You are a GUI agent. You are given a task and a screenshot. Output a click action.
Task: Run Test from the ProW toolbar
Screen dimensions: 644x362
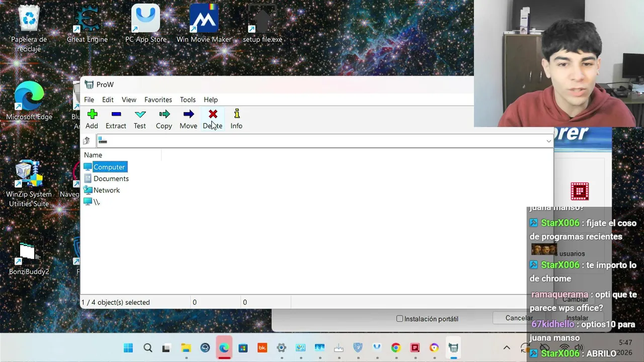140,120
